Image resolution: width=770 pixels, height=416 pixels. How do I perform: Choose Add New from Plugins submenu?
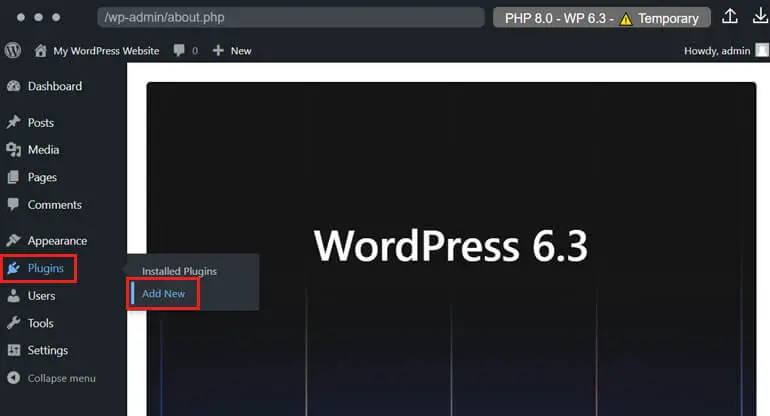[164, 294]
